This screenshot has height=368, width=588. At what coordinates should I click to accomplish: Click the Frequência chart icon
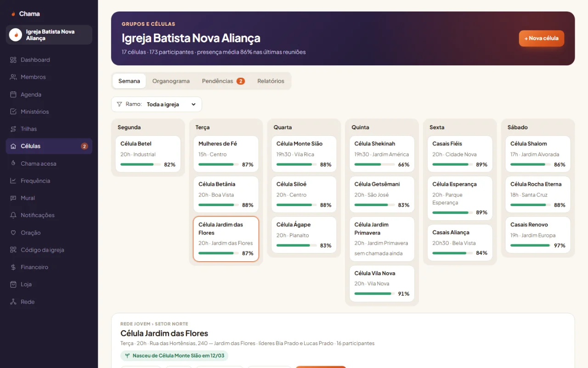coord(13,181)
